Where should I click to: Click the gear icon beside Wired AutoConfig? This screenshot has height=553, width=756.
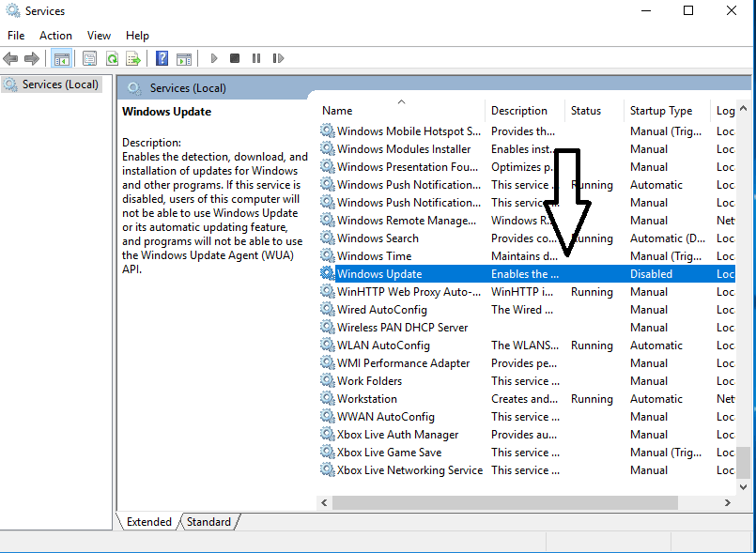coord(328,309)
